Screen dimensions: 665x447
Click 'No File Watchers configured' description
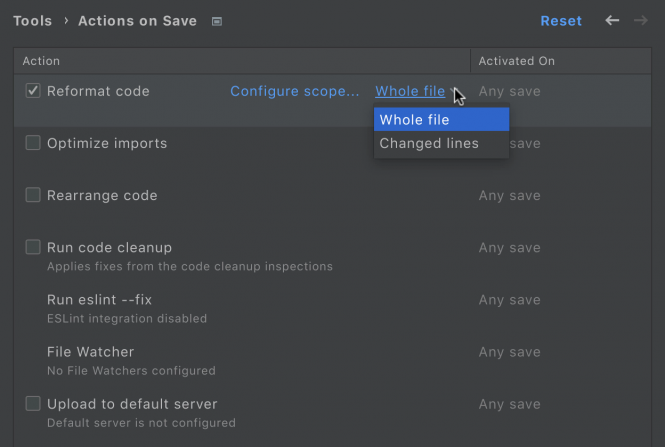pos(131,371)
